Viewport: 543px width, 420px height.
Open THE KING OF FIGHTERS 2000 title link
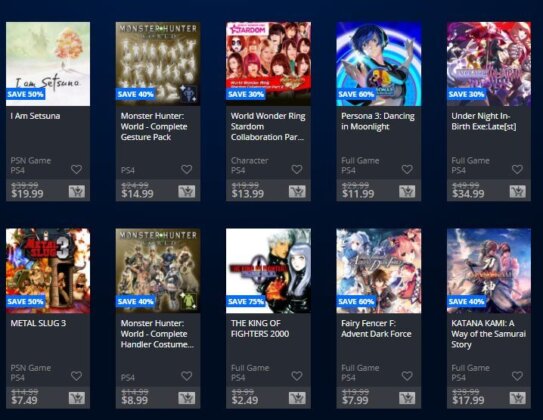(x=260, y=329)
